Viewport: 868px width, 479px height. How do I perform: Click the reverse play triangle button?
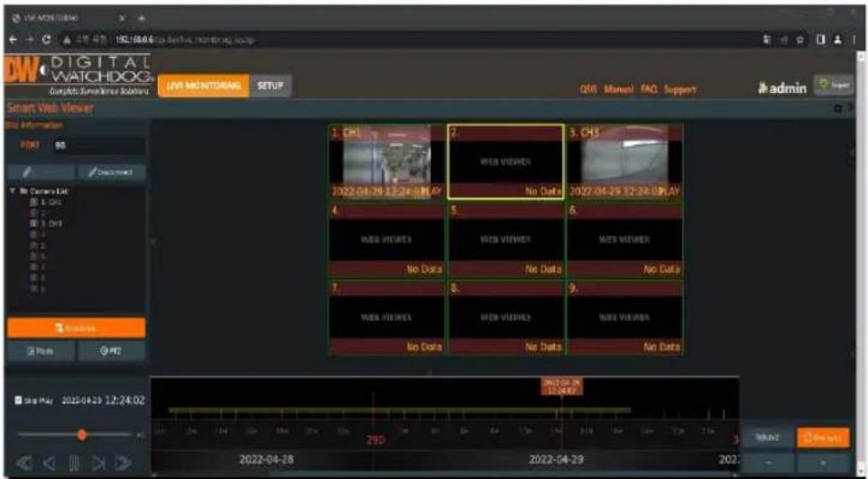50,462
